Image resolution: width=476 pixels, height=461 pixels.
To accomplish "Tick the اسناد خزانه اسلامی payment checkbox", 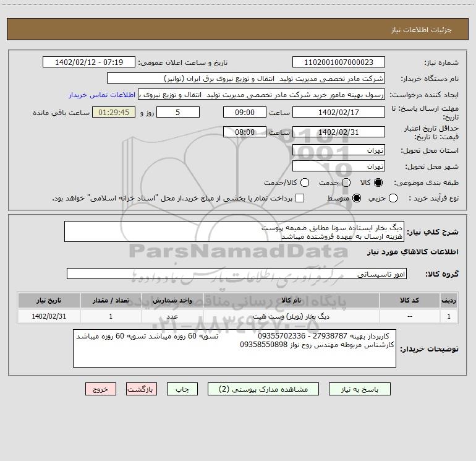I will 300,198.
